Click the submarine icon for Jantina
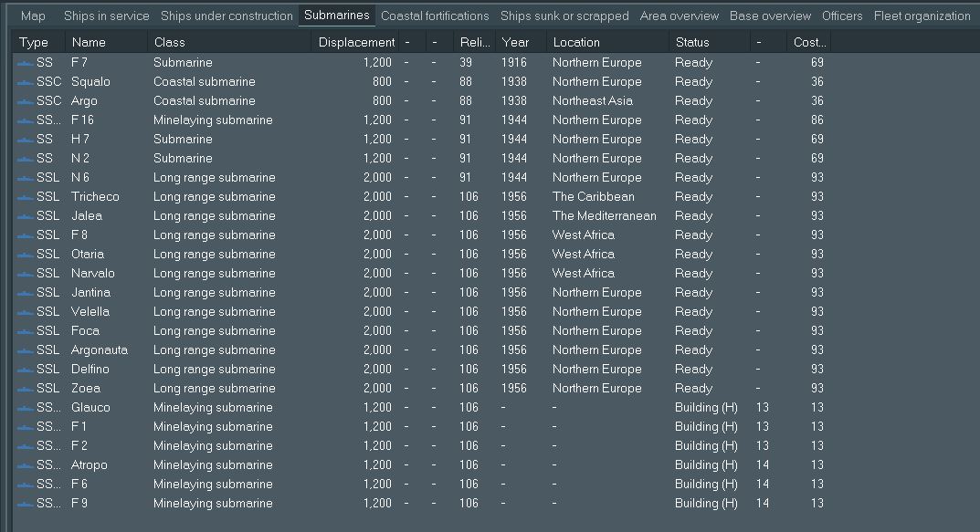This screenshot has width=980, height=532. coord(25,293)
